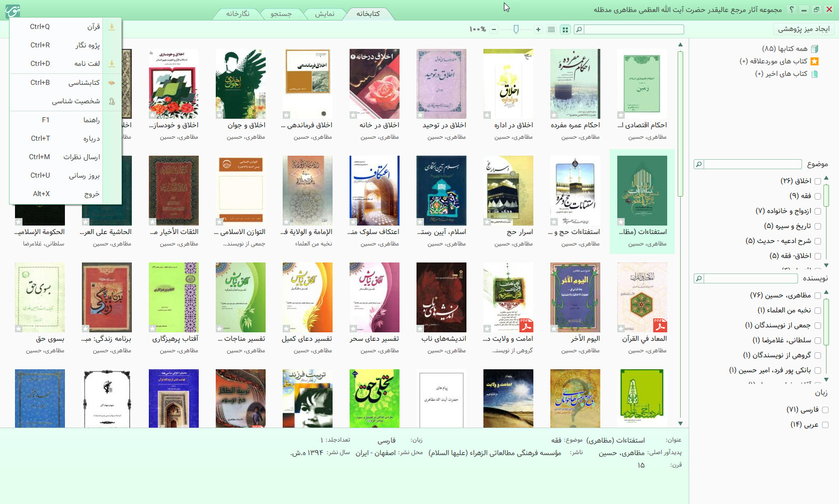The image size is (839, 504).
Task: Open the اعتکاف book cover thumbnail
Action: point(375,190)
